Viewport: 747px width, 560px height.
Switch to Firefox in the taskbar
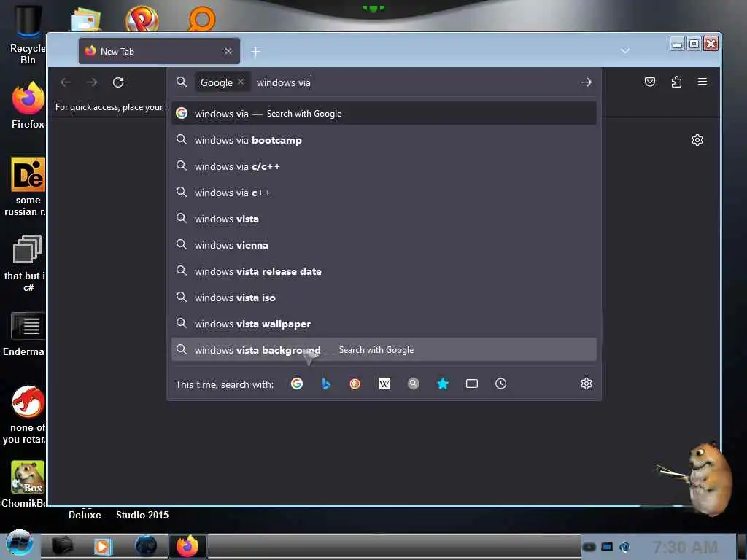[x=187, y=545]
